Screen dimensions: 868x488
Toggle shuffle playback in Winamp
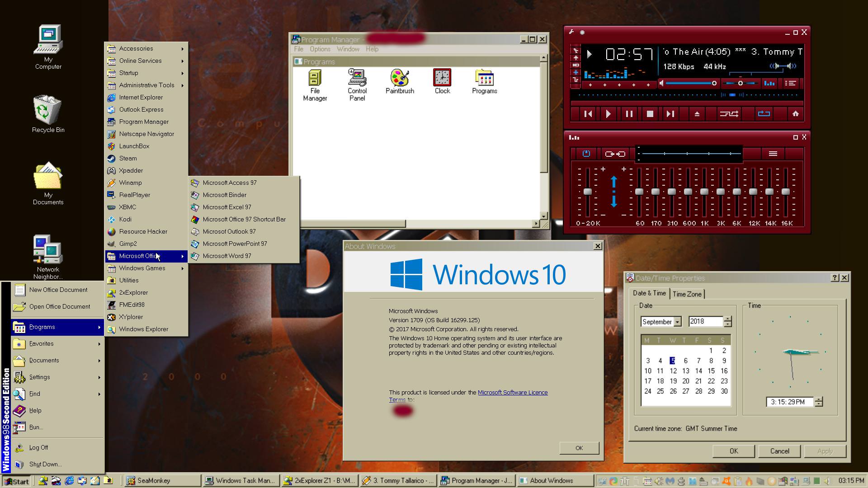coord(729,114)
